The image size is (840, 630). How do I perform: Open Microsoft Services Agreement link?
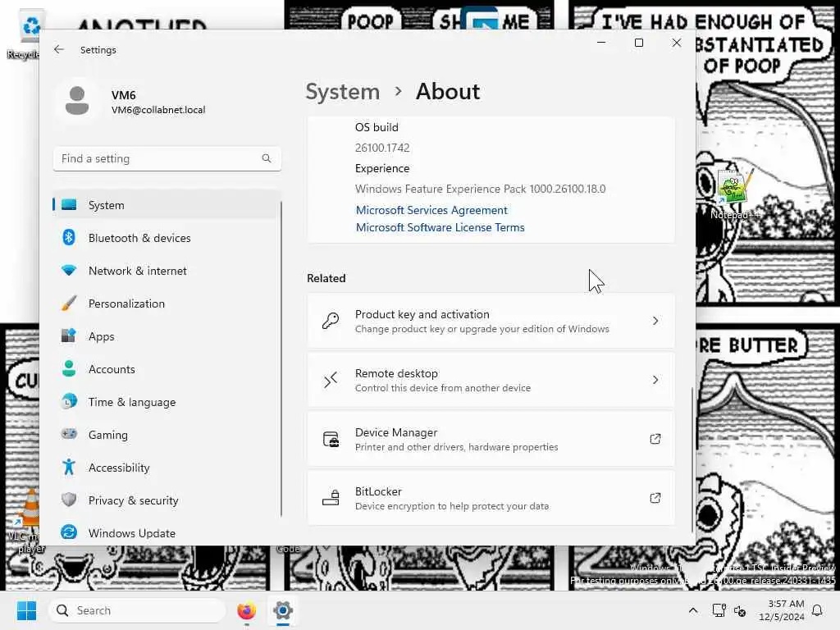(431, 210)
